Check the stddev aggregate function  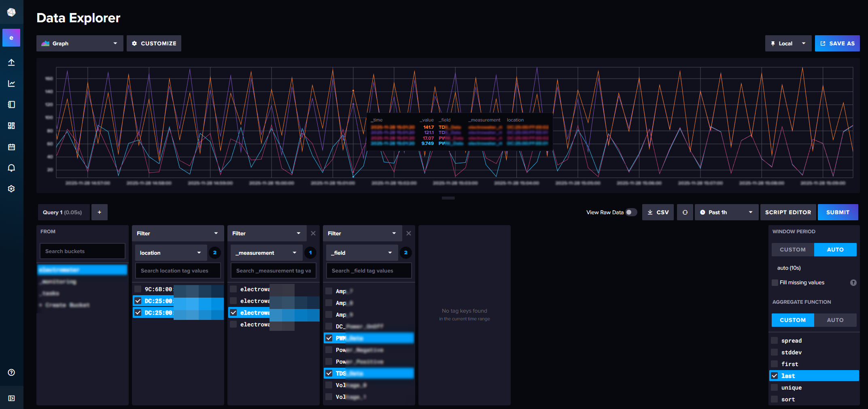coord(775,352)
